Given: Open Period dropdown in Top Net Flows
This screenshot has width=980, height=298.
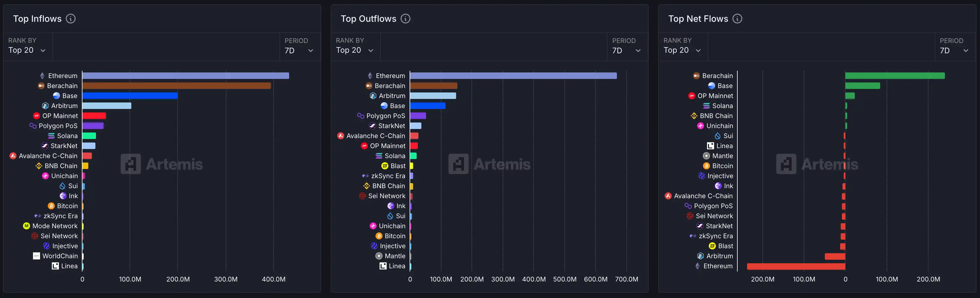Looking at the screenshot, I should click(954, 51).
